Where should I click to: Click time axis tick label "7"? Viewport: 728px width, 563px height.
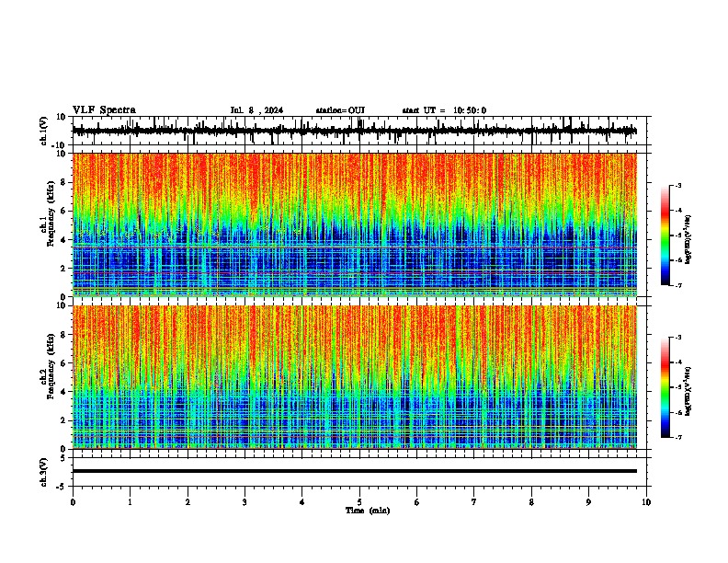(x=474, y=502)
